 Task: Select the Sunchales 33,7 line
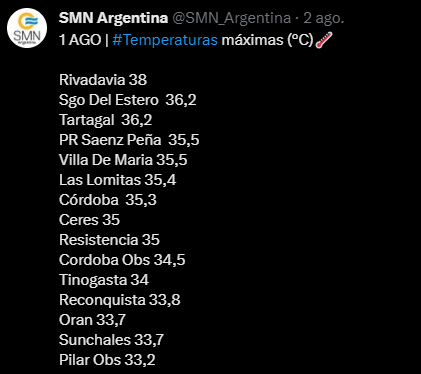coord(111,340)
